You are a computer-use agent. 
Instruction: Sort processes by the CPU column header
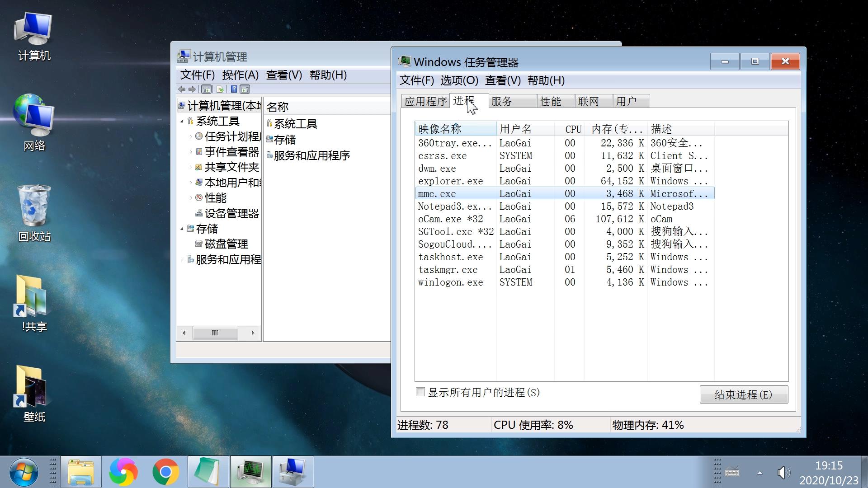click(x=571, y=129)
